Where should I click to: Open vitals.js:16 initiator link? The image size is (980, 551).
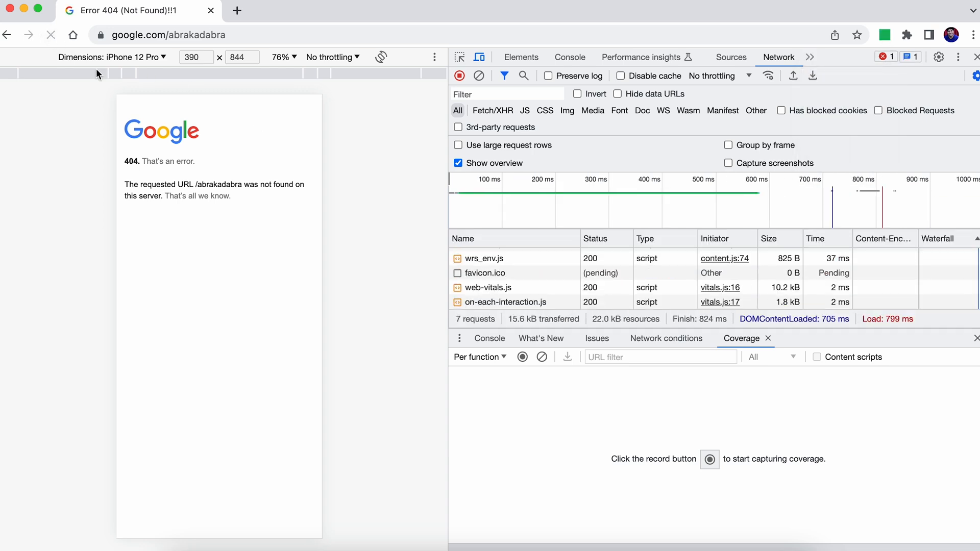[720, 288]
